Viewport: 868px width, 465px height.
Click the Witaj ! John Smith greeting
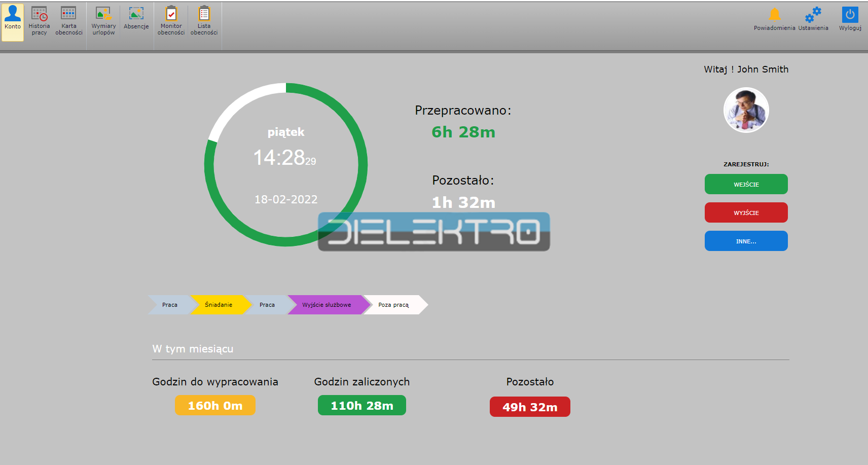[x=746, y=69]
